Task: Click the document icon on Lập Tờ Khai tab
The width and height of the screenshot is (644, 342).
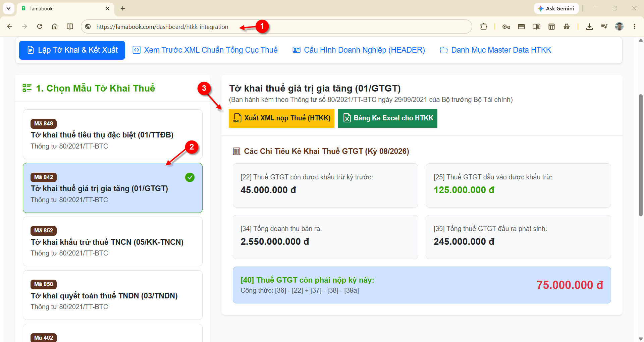Action: click(x=31, y=50)
